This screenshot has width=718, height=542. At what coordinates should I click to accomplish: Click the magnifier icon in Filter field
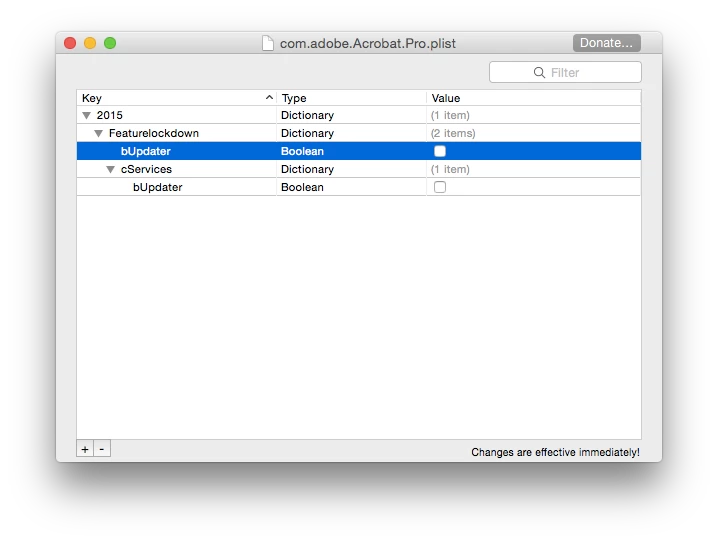539,73
